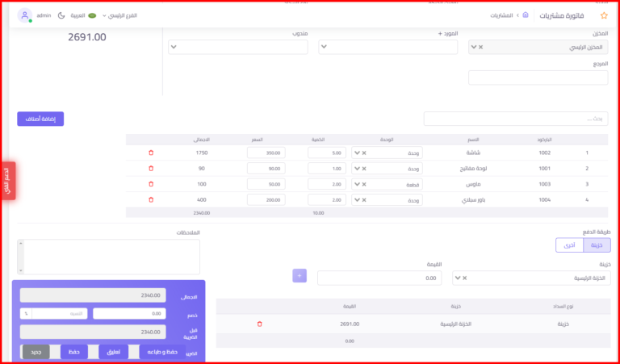Viewport: 620px width, 364px height.
Task: Click the plus button to add payment
Action: pyautogui.click(x=300, y=276)
